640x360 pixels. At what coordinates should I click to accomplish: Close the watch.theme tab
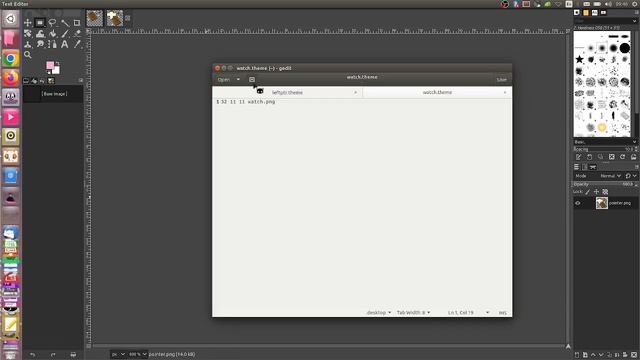pos(505,93)
